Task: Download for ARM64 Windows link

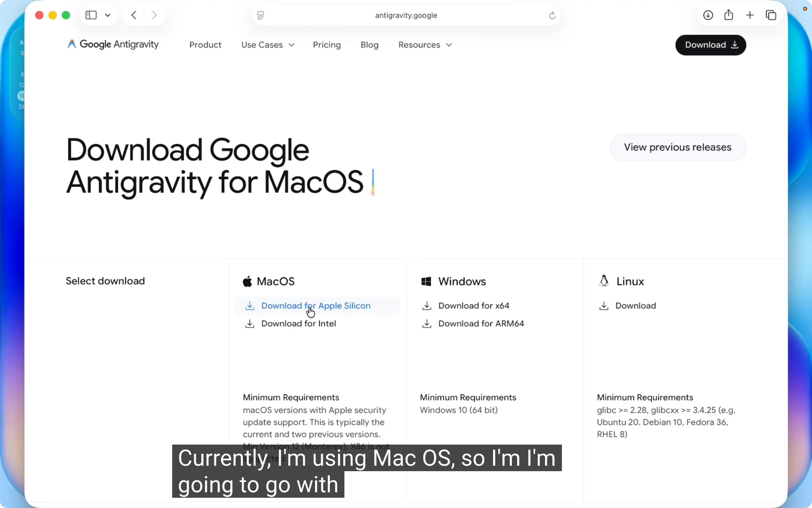Action: (x=481, y=324)
